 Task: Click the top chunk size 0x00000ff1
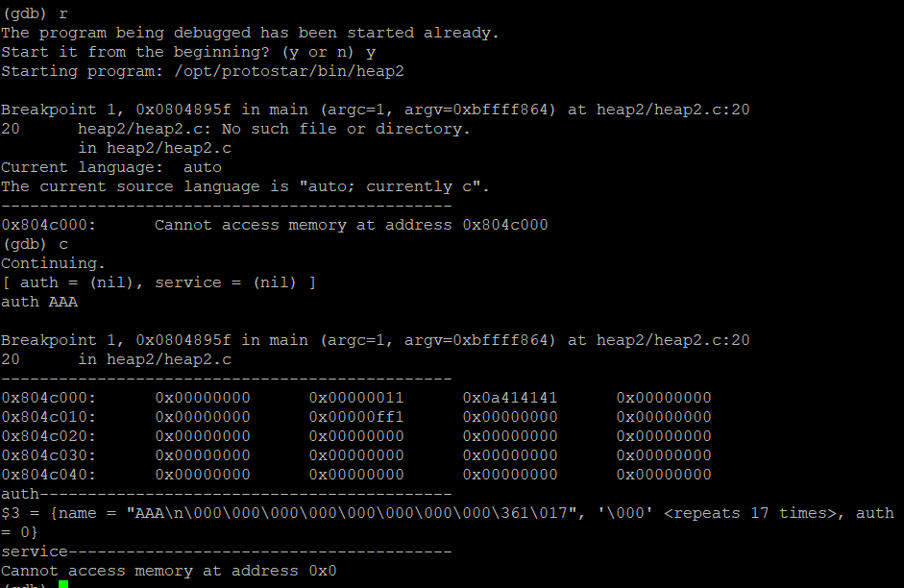(x=355, y=417)
